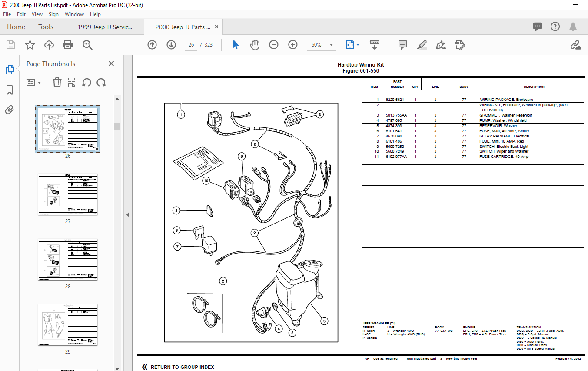Screen dimensions: 588x371
Task: Open the View menu
Action: 37,14
